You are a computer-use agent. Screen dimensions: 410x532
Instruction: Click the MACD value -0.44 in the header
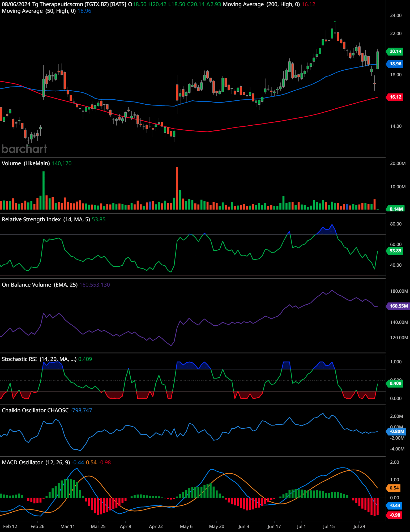[x=78, y=462]
